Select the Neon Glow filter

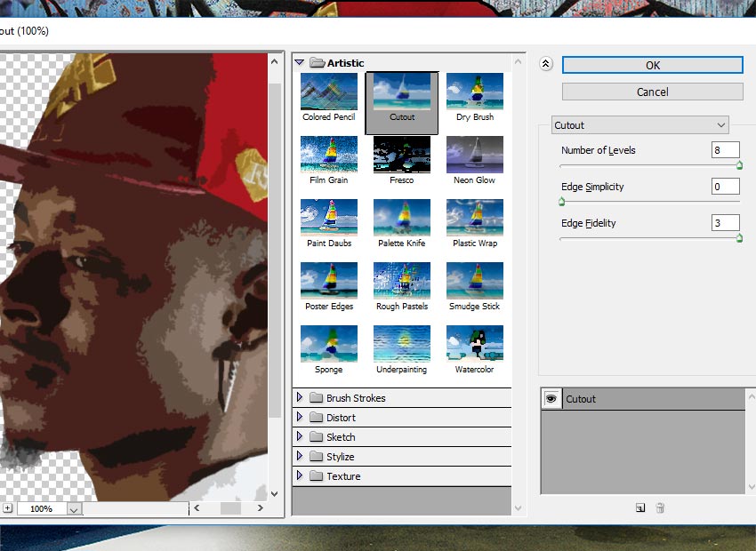(475, 155)
